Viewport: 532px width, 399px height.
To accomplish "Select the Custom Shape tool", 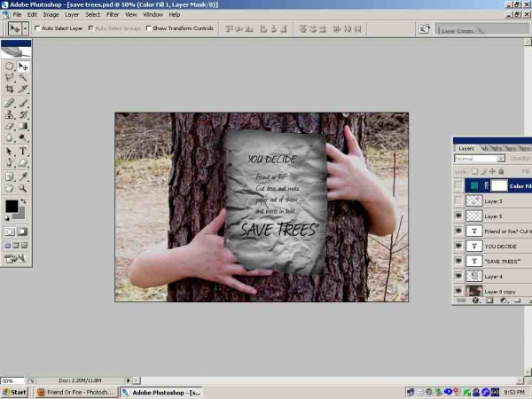I will tap(23, 163).
